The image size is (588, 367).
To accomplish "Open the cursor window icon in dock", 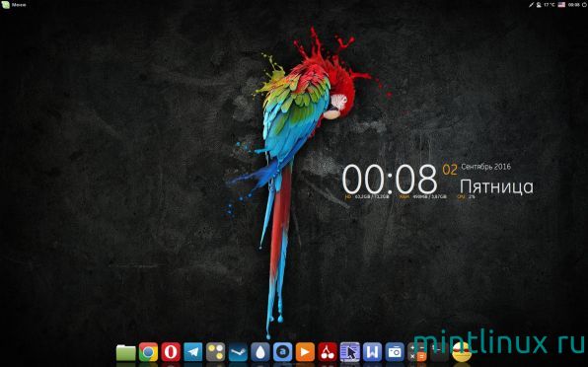I will pyautogui.click(x=350, y=352).
